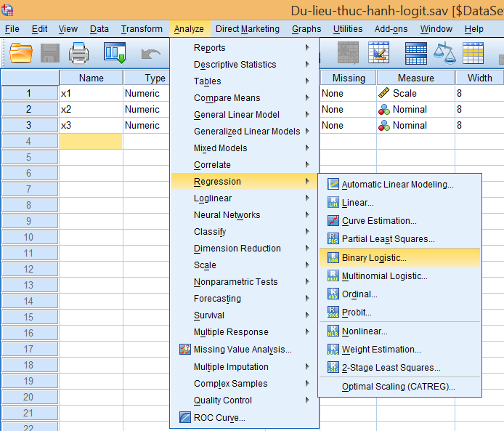The width and height of the screenshot is (504, 431).
Task: Open ROC Curve... from Analyze menu
Action: point(245,417)
